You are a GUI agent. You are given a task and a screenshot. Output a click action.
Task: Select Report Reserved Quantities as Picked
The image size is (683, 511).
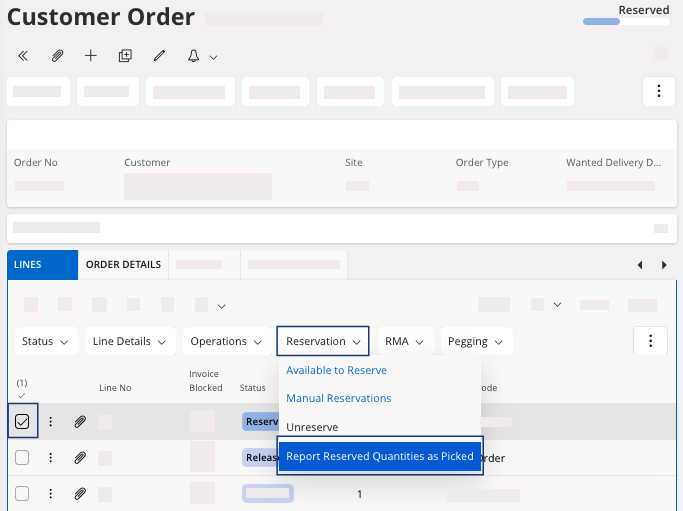point(380,456)
